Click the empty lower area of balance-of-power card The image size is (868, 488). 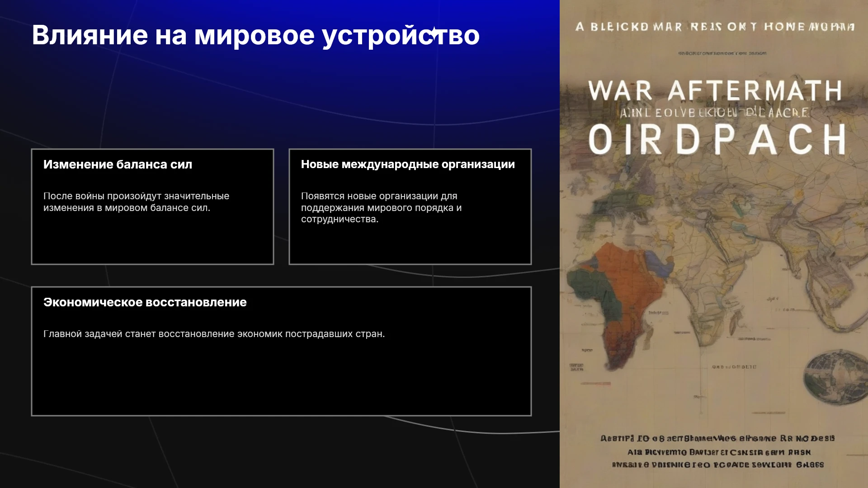[x=152, y=239]
